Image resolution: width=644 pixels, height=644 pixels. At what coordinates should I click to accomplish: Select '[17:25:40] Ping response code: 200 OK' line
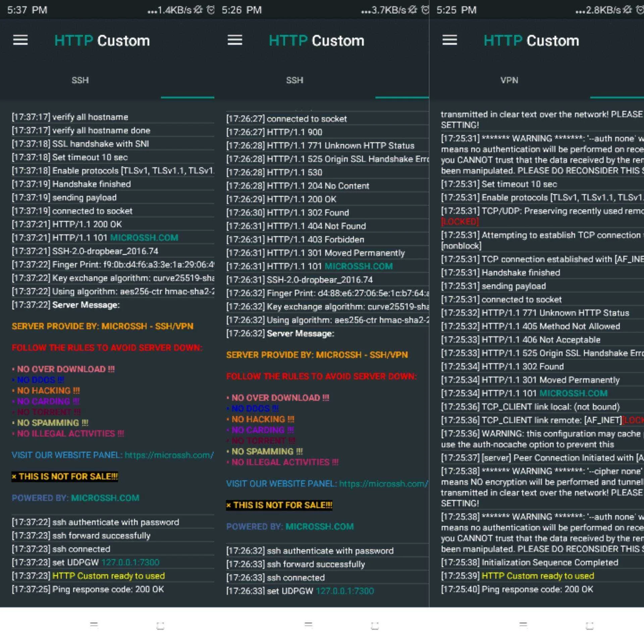[x=517, y=589]
